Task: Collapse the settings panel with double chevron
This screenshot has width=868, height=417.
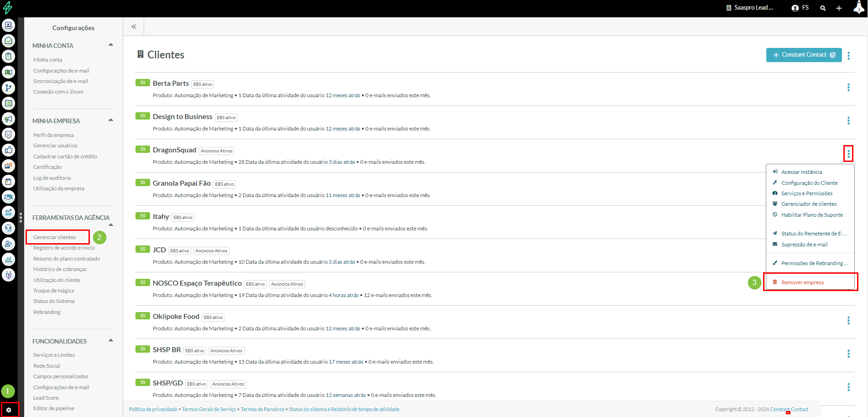Action: pos(134,26)
